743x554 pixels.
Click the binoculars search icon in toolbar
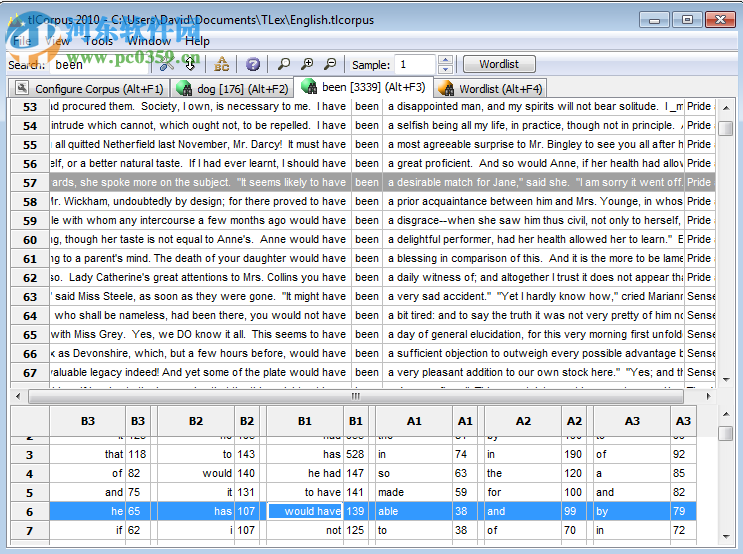click(165, 64)
